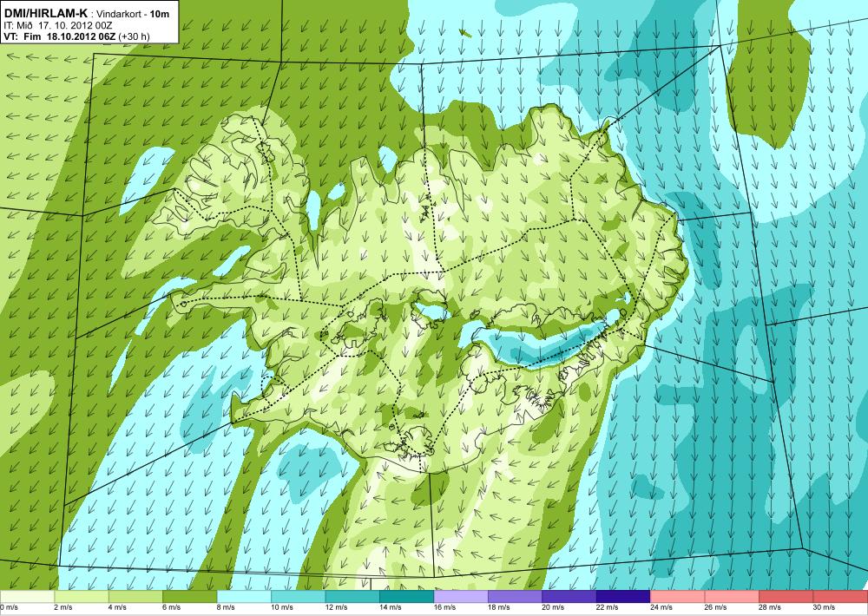Click the 18–20 m/s purple legend swatch
This screenshot has width=868, height=616.
516,597
